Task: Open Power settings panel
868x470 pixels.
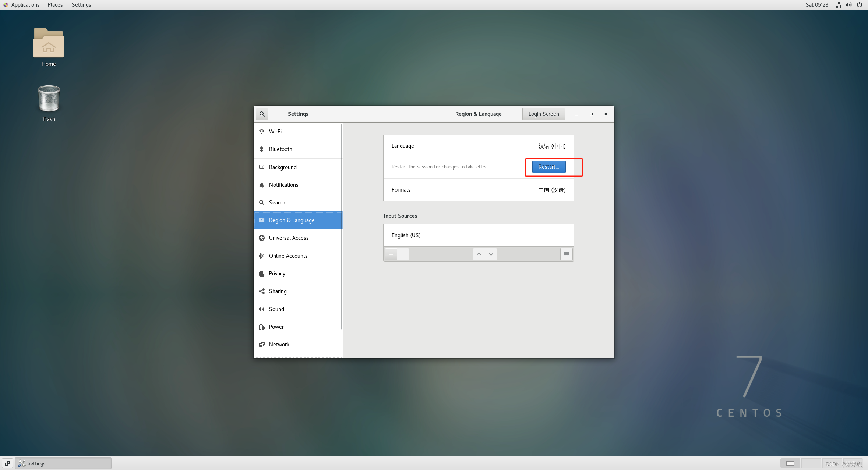Action: point(298,327)
